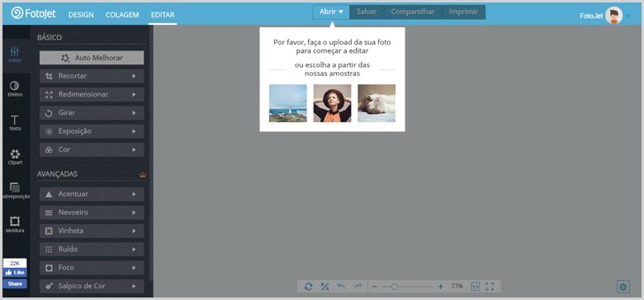Expand the Girar option
Image resolution: width=644 pixels, height=300 pixels.
tap(92, 112)
